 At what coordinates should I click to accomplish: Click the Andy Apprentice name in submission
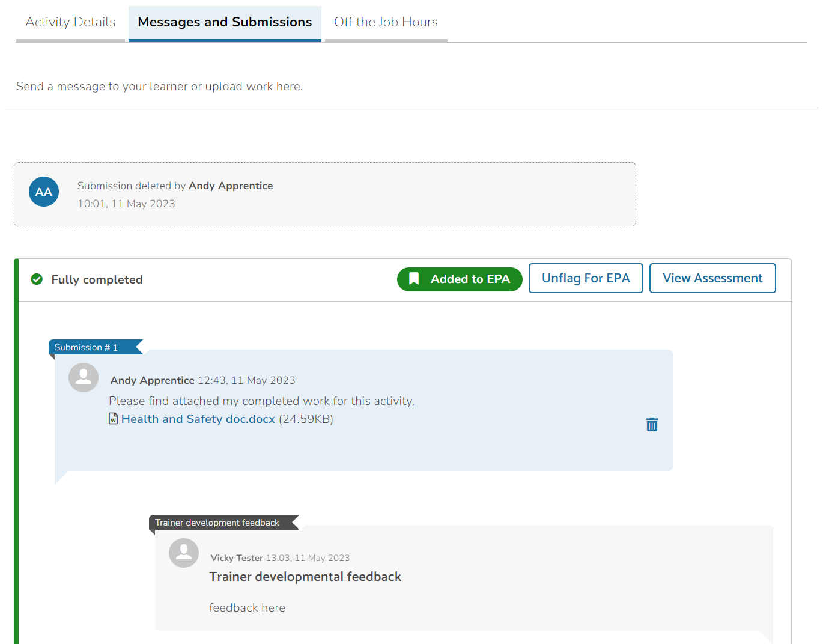click(x=152, y=380)
